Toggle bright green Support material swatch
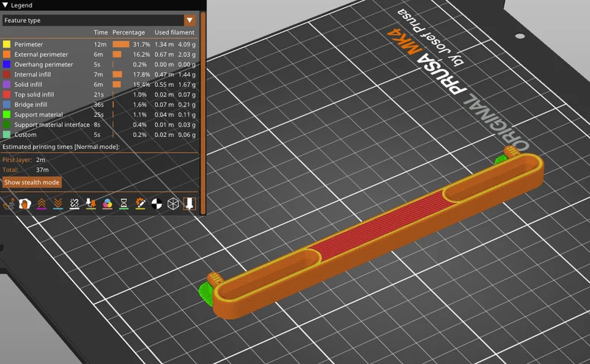This screenshot has width=590, height=364. (x=7, y=115)
